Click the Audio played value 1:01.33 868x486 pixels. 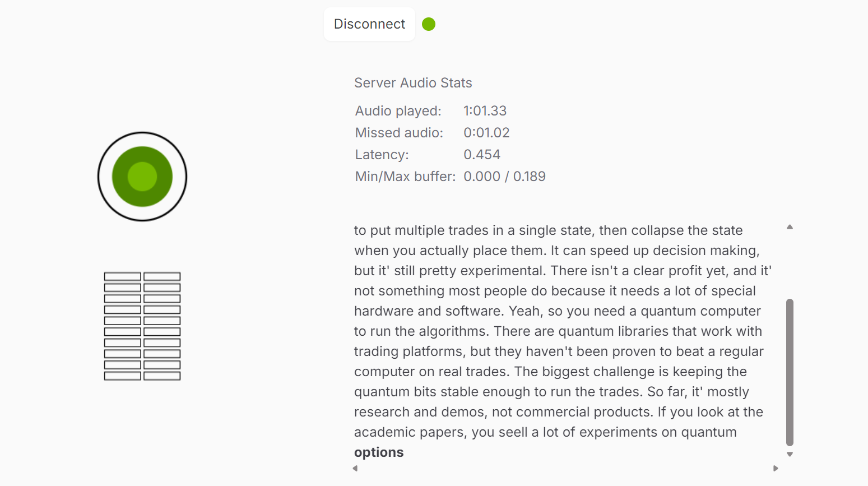(x=485, y=111)
